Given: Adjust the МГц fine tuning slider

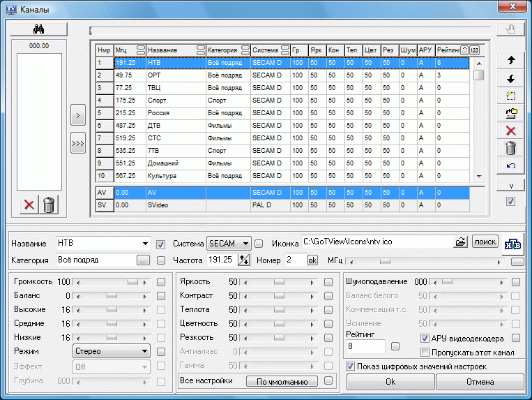Looking at the screenshot, I should (x=425, y=262).
